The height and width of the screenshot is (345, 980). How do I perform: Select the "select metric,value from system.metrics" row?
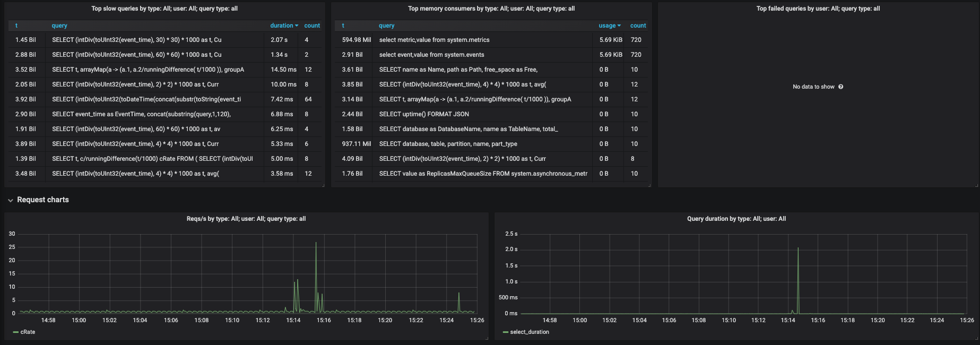[x=435, y=40]
